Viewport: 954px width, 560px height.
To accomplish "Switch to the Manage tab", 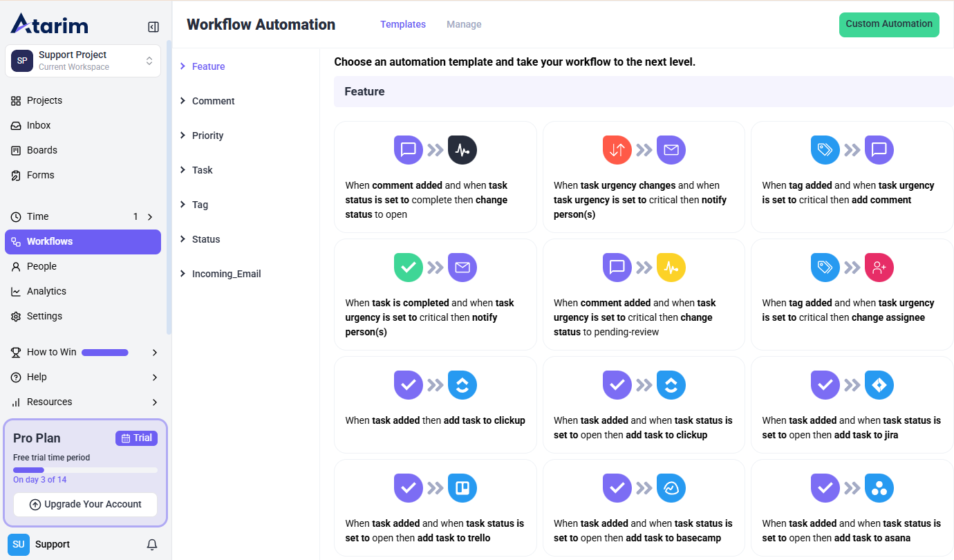I will [x=464, y=24].
